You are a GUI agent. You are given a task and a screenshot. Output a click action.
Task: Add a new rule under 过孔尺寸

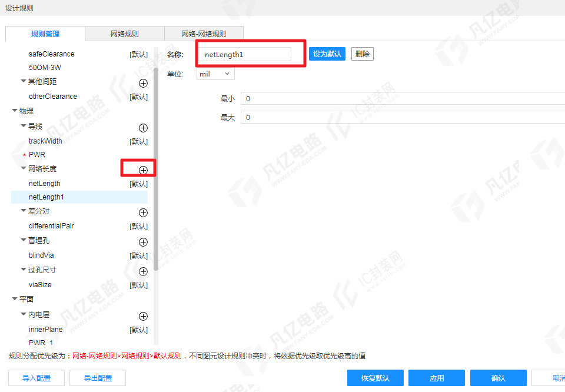point(143,271)
